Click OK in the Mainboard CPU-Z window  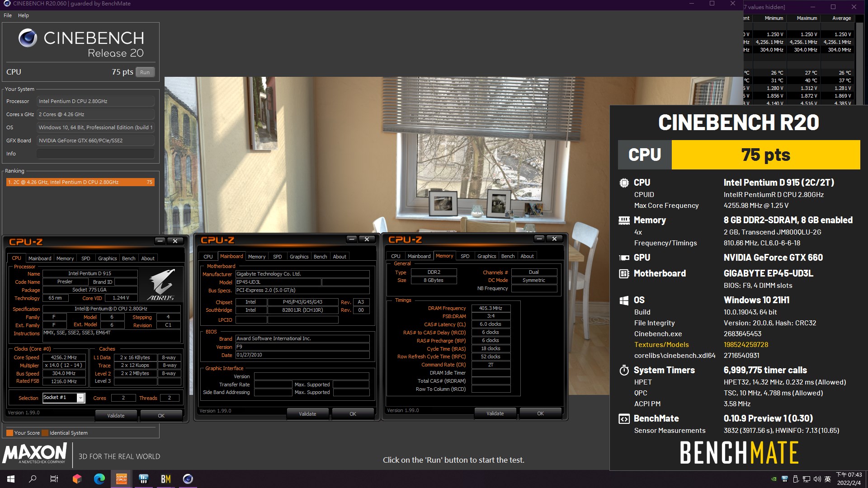click(x=353, y=414)
